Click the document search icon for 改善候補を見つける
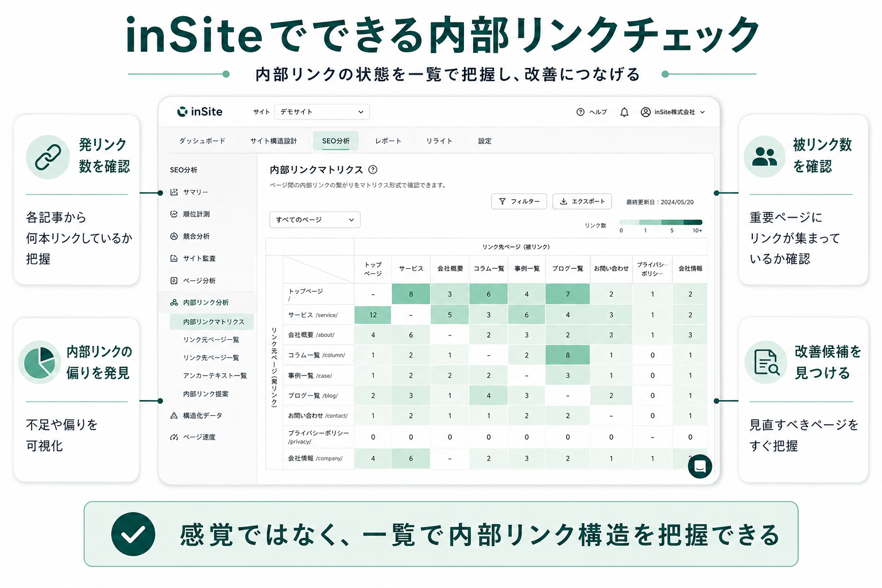The width and height of the screenshot is (882, 588). (x=766, y=362)
